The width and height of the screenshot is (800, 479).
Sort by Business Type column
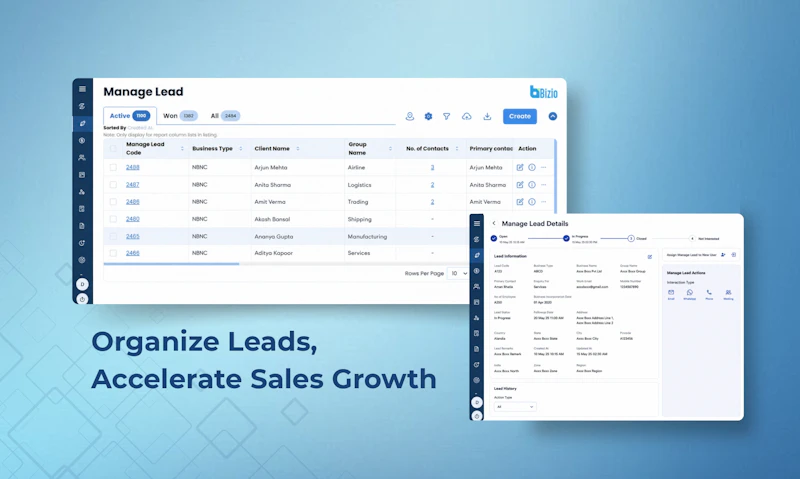coord(241,148)
